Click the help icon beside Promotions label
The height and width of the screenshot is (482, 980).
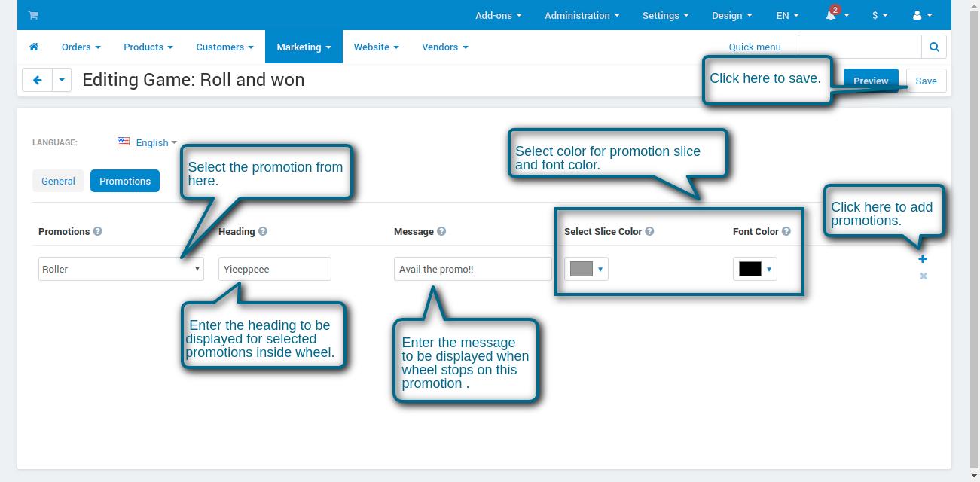(97, 231)
